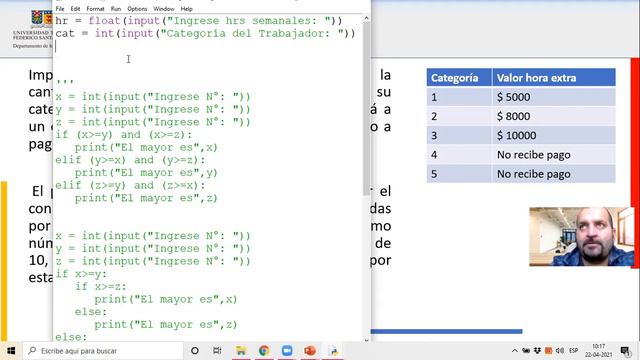Click the first 'else:' indented line

pos(91,312)
